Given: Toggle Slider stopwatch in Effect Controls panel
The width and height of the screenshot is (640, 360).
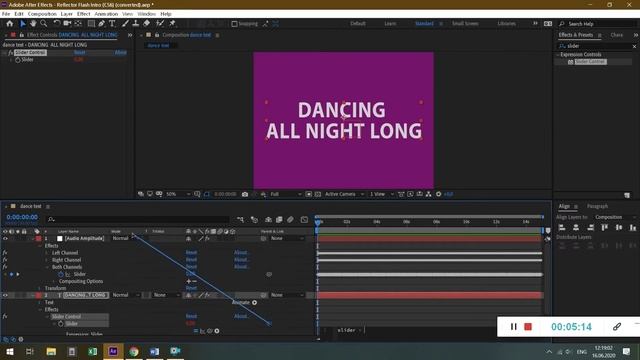Looking at the screenshot, I should click(x=18, y=60).
